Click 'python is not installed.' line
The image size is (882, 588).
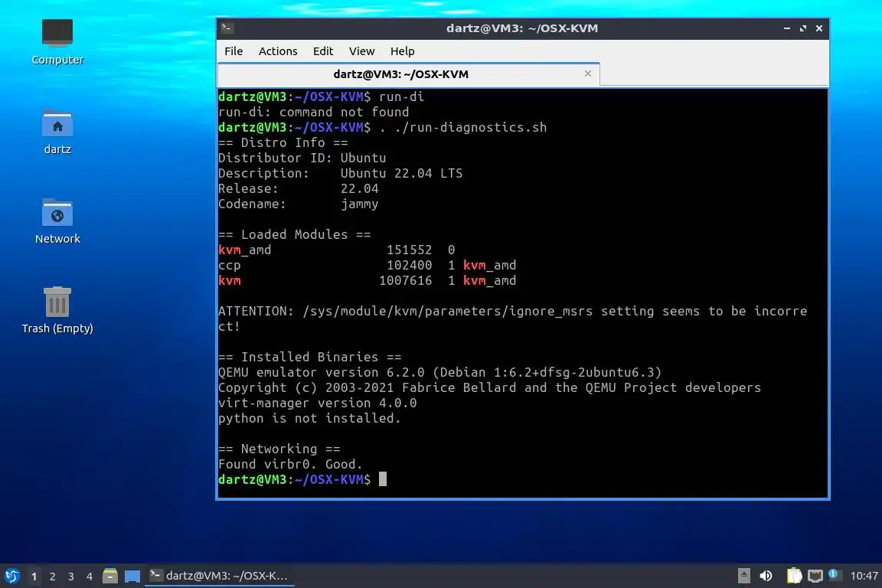(309, 418)
